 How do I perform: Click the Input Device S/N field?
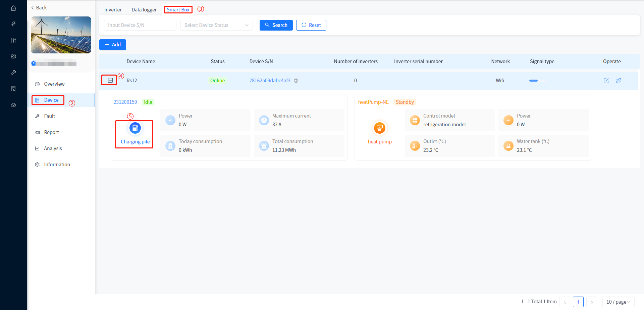point(140,25)
